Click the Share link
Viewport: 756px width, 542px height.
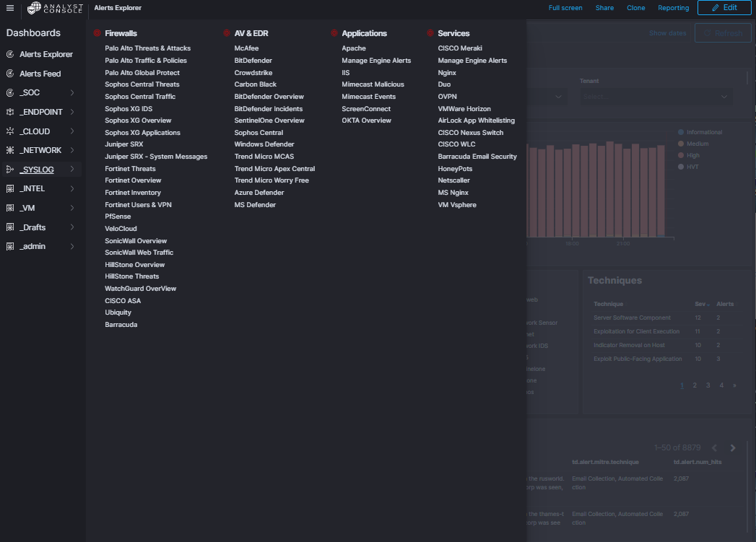pos(604,8)
